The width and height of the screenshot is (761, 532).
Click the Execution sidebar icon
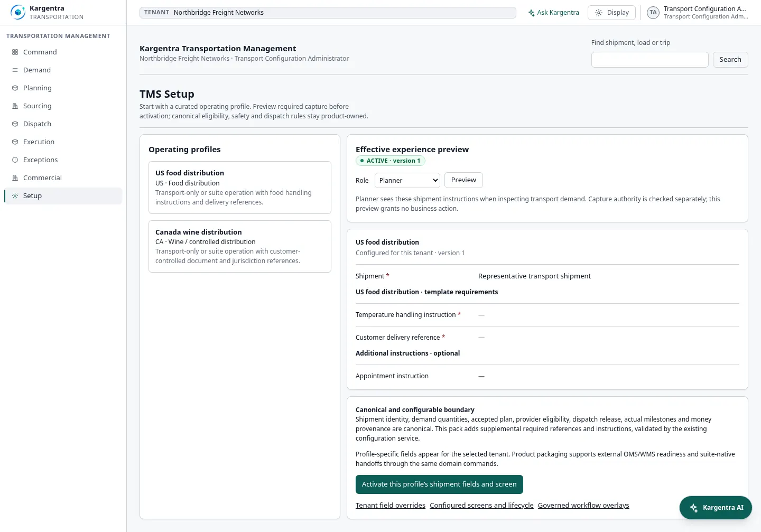click(x=15, y=142)
